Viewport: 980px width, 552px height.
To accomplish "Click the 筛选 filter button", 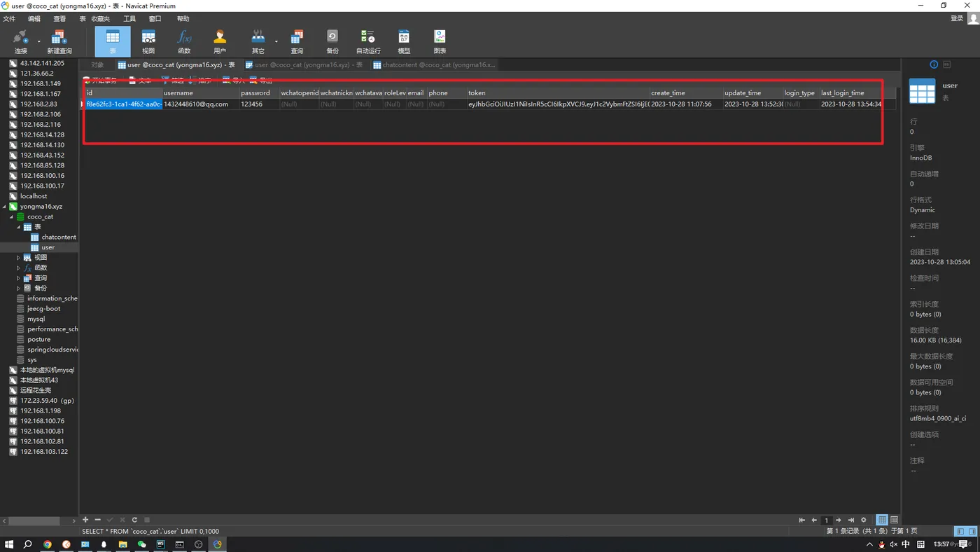I will [x=172, y=81].
